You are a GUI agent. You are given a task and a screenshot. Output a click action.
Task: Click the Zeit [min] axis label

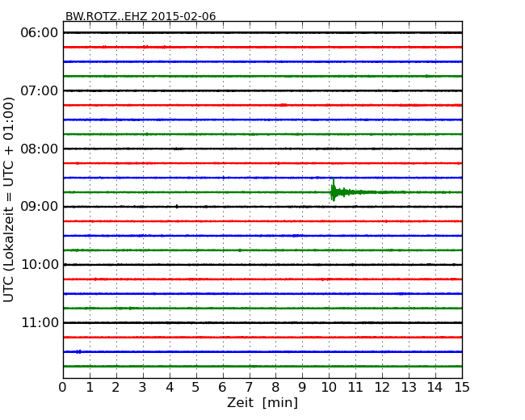[x=262, y=402]
